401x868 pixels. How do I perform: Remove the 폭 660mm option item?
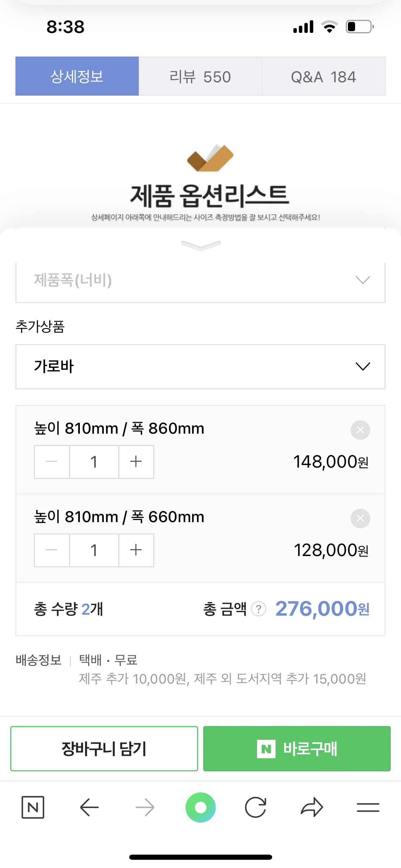click(360, 518)
